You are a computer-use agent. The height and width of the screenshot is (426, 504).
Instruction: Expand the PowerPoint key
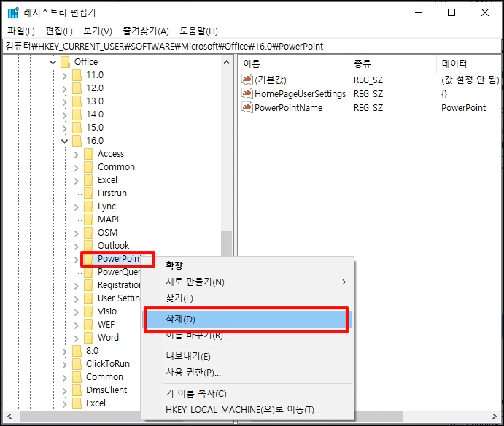[x=77, y=260]
